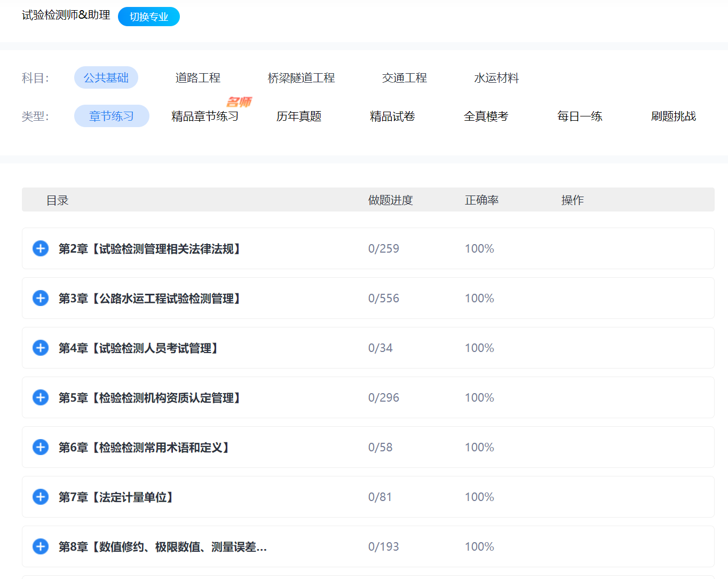728x579 pixels.
Task: Open 精品章节练习 type
Action: pos(205,116)
